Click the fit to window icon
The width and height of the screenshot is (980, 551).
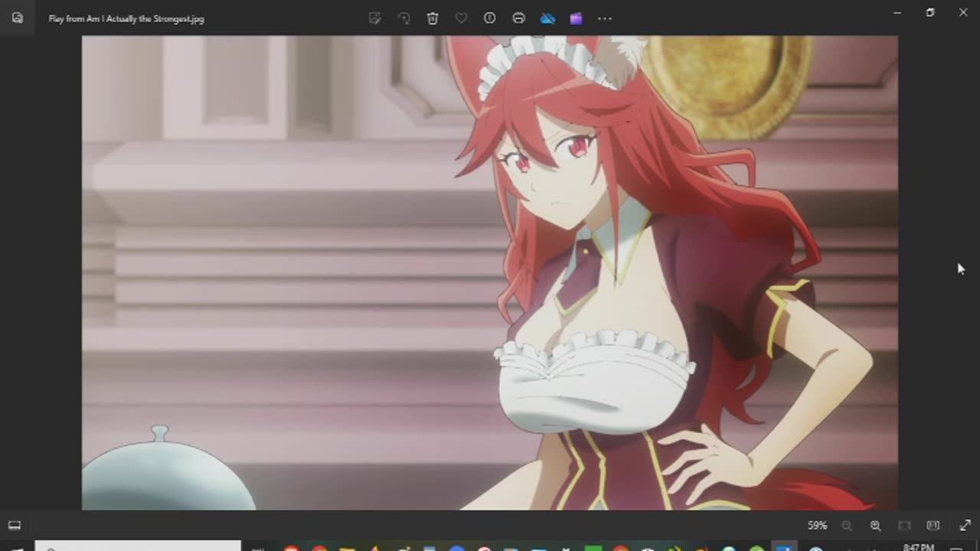click(x=904, y=526)
